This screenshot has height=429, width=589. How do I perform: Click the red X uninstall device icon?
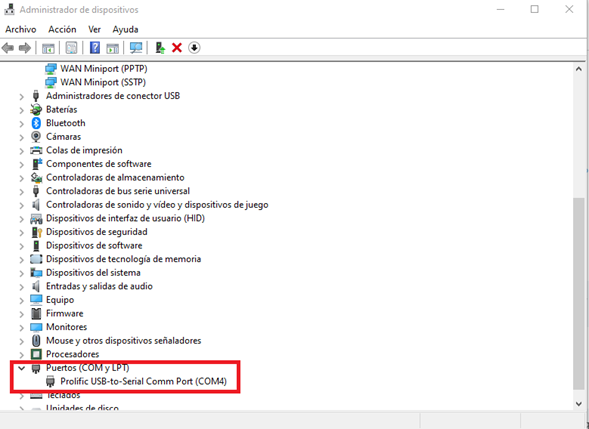coord(177,48)
